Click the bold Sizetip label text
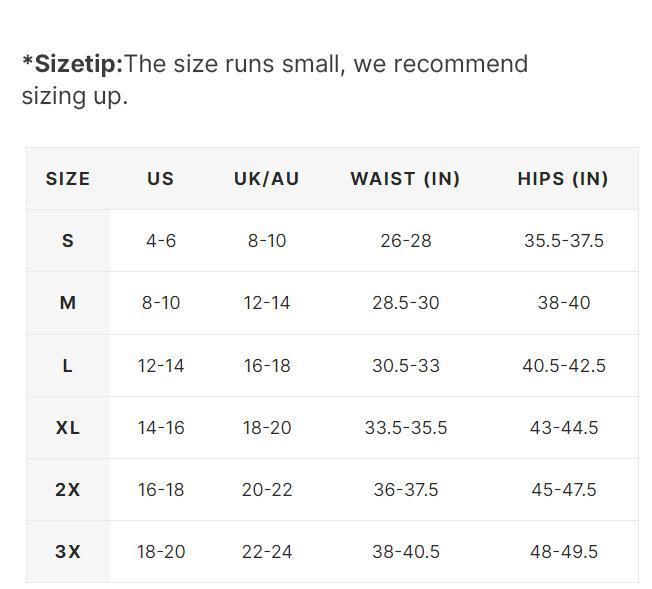Viewport: 652px width, 589px height. 73,64
